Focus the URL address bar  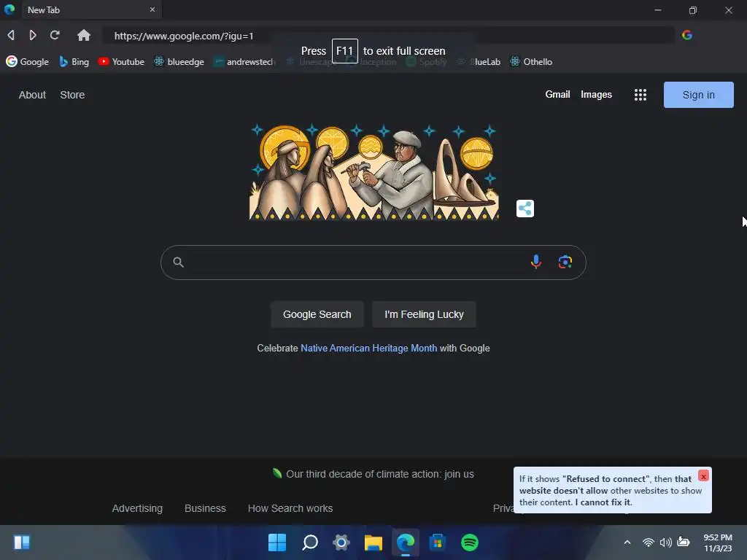pos(388,36)
